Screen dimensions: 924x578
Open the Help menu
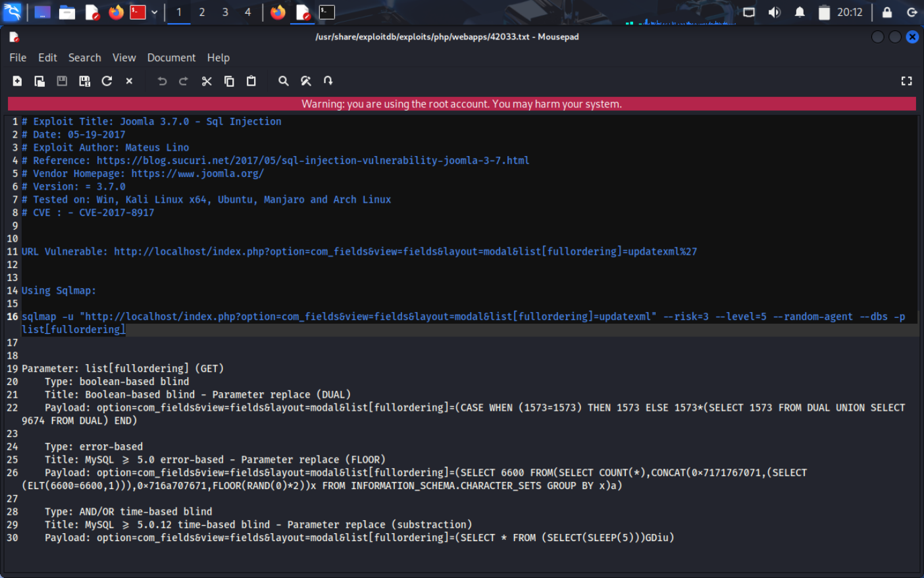218,58
